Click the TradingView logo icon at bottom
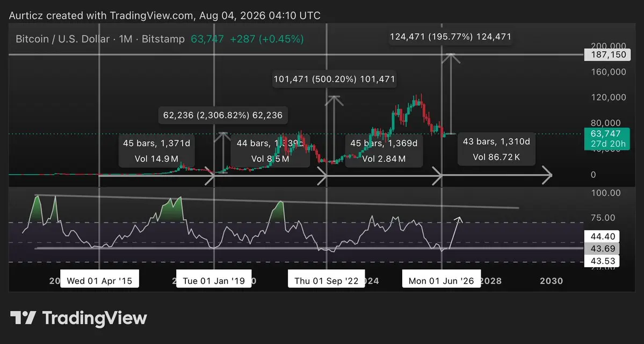 tap(24, 318)
